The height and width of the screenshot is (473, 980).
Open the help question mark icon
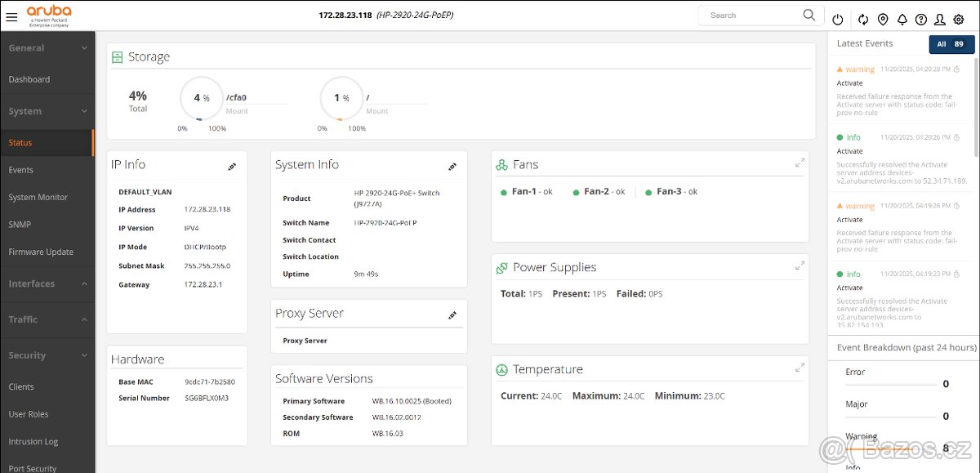[x=923, y=19]
